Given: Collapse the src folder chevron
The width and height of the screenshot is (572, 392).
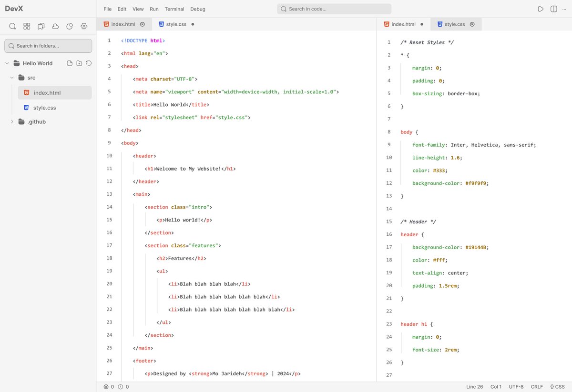Looking at the screenshot, I should pyautogui.click(x=12, y=78).
